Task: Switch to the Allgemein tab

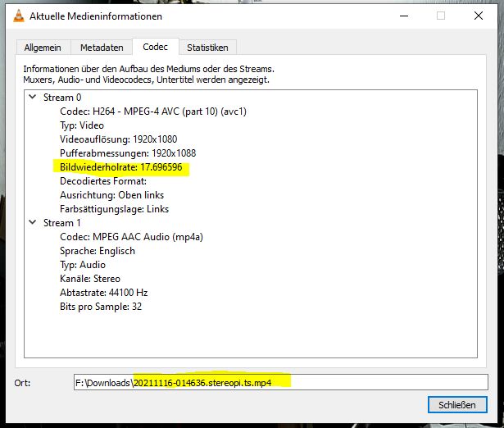Action: tap(43, 48)
